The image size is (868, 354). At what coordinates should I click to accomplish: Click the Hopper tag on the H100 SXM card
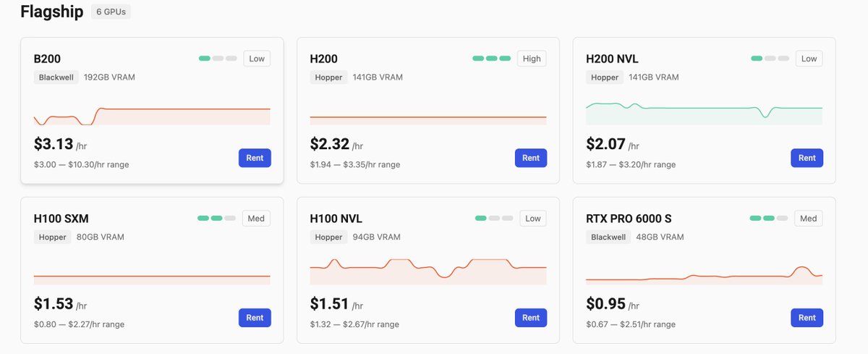pyautogui.click(x=52, y=237)
